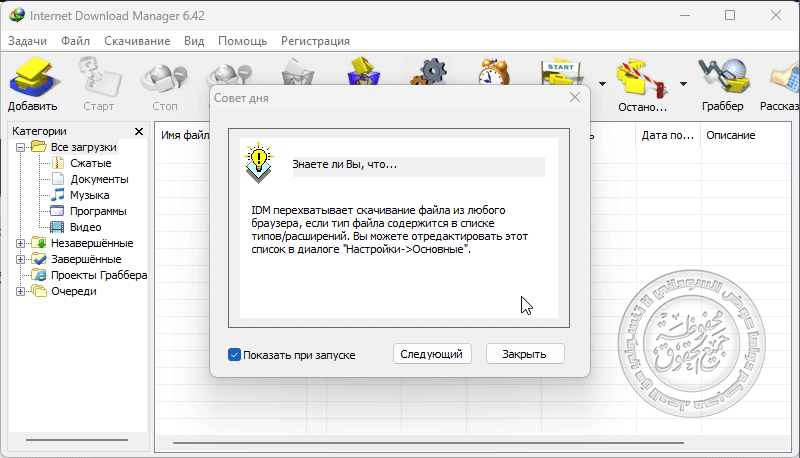Click the alarm clock scheduler toolbar icon

pyautogui.click(x=494, y=71)
